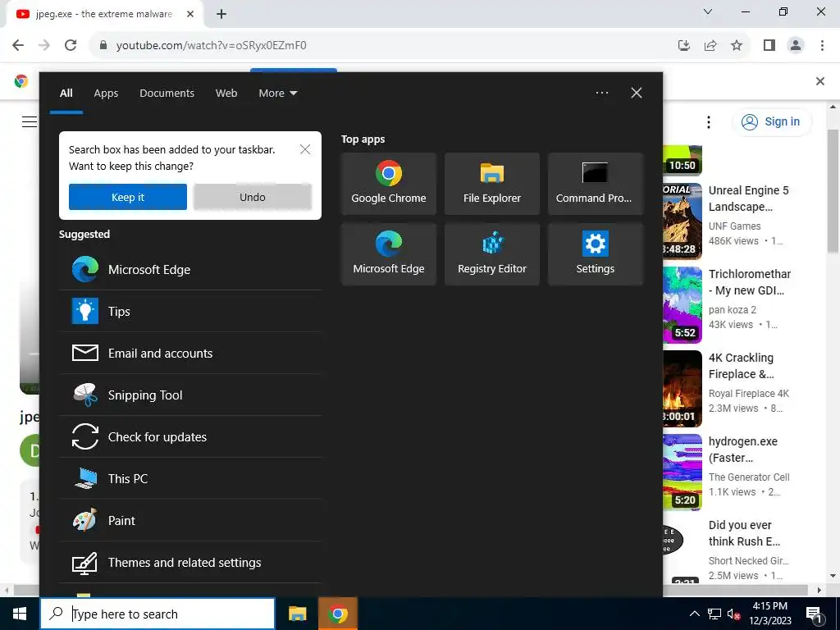
Task: Switch to Web search tab
Action: 226,93
